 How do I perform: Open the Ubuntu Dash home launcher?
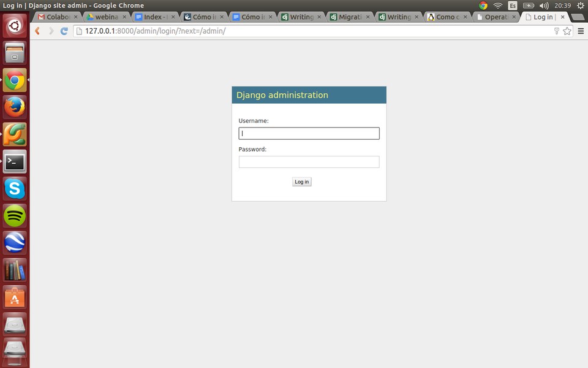(x=15, y=26)
